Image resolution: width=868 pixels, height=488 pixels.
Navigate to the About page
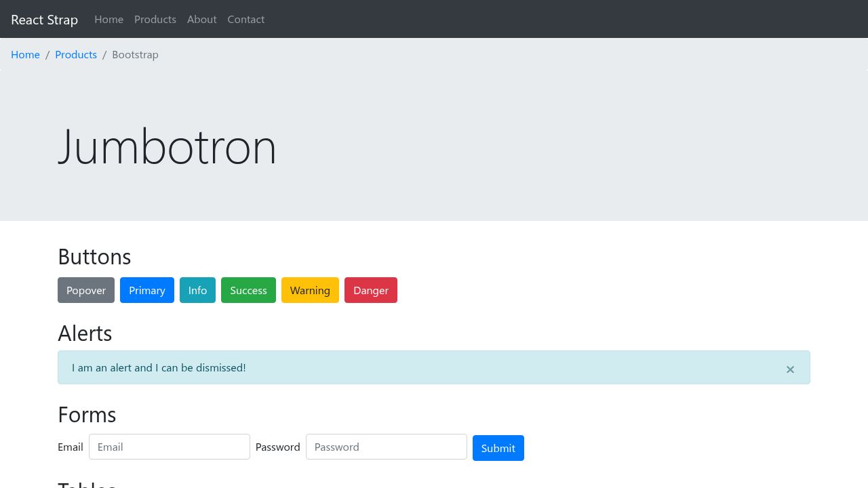[x=201, y=19]
